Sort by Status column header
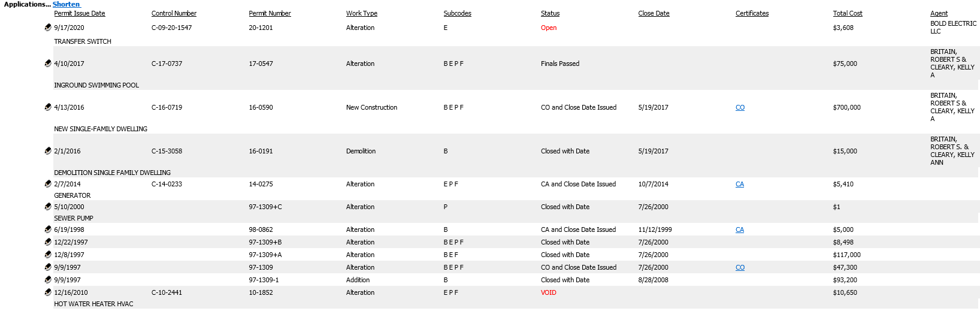Image resolution: width=980 pixels, height=314 pixels. click(x=550, y=13)
